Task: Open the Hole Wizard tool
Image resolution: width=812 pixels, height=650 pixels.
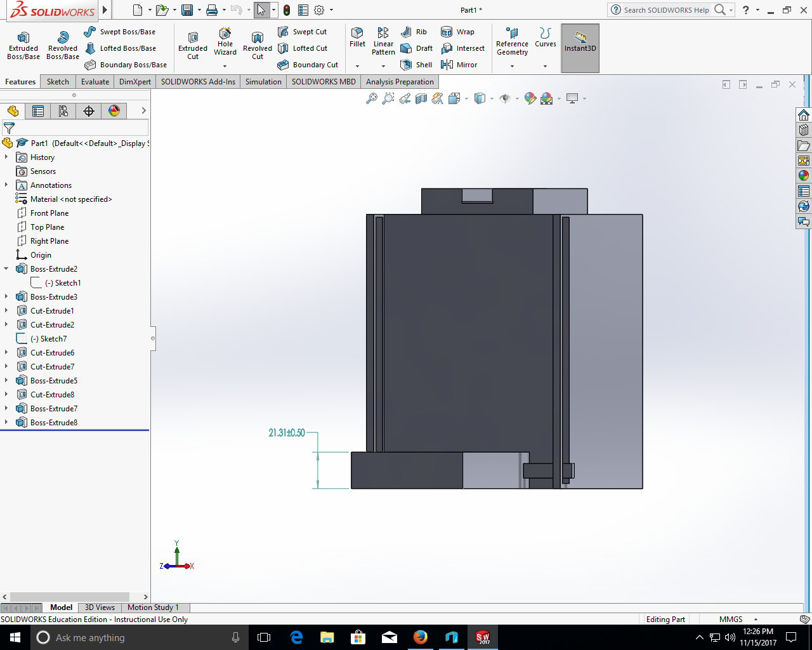Action: coord(225,41)
